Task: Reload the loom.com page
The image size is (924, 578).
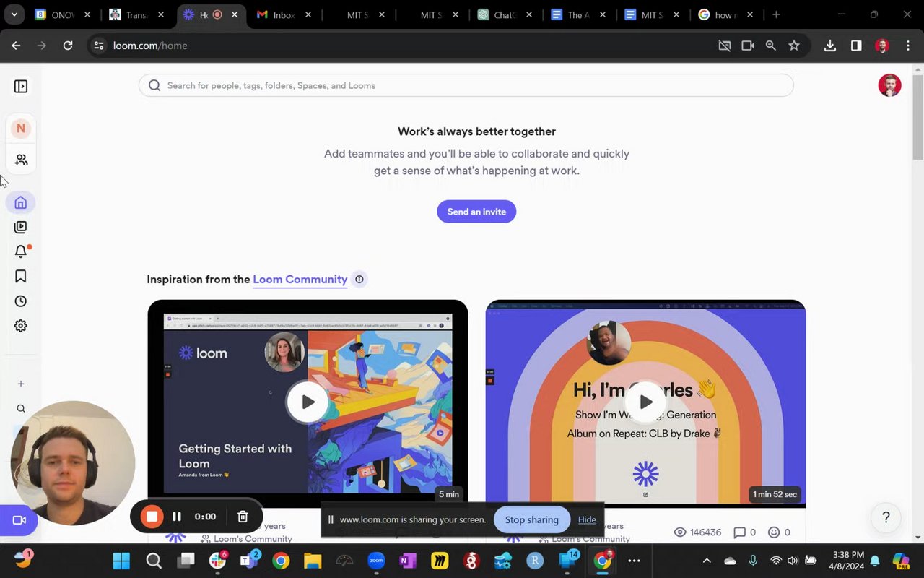Action: tap(68, 46)
